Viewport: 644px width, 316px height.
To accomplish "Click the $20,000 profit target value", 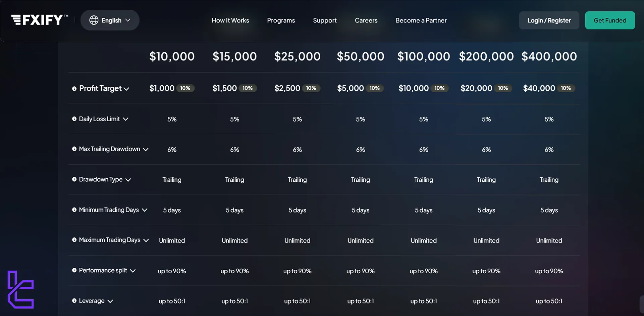I will 476,88.
